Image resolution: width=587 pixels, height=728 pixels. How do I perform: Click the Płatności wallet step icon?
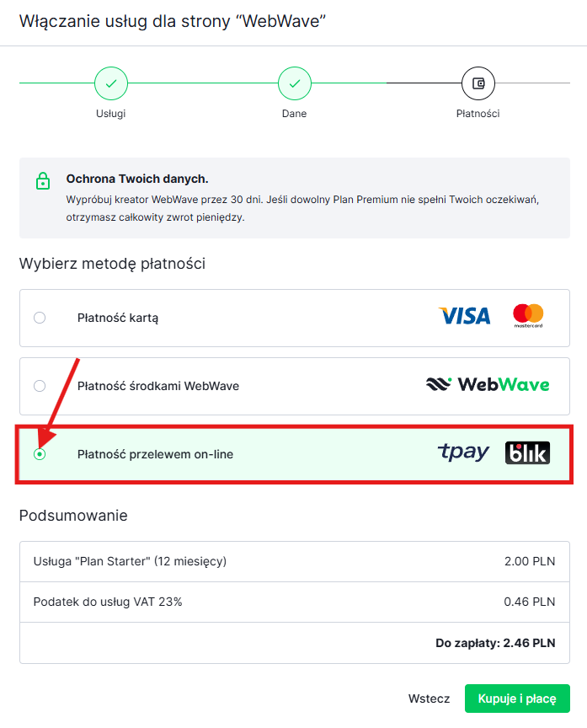pyautogui.click(x=478, y=83)
